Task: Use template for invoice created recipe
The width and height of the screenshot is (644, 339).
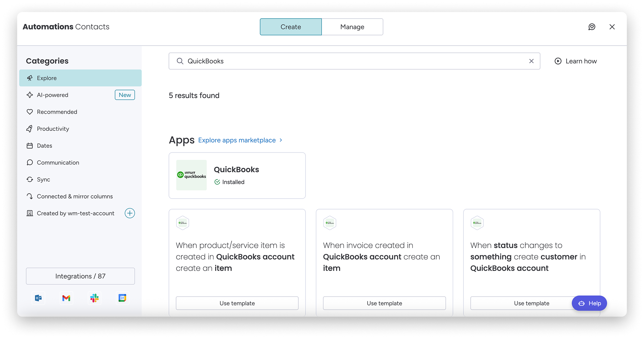Action: (384, 303)
